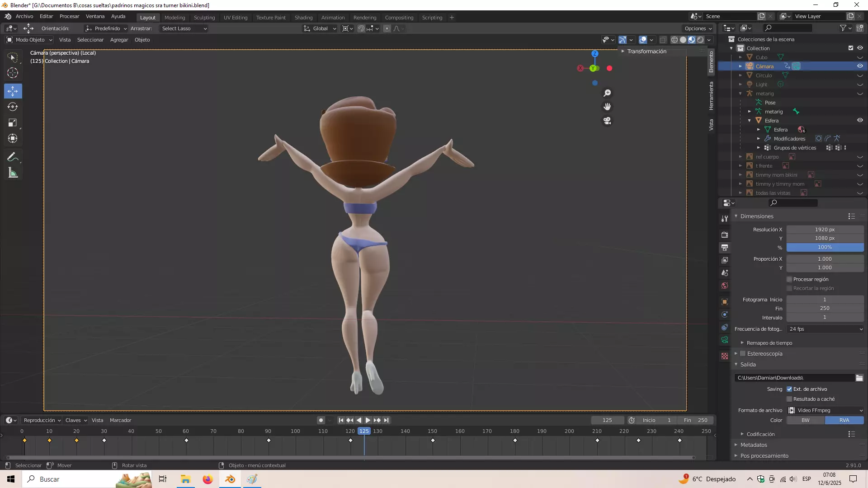Open the Render properties tab icon

[x=725, y=235]
